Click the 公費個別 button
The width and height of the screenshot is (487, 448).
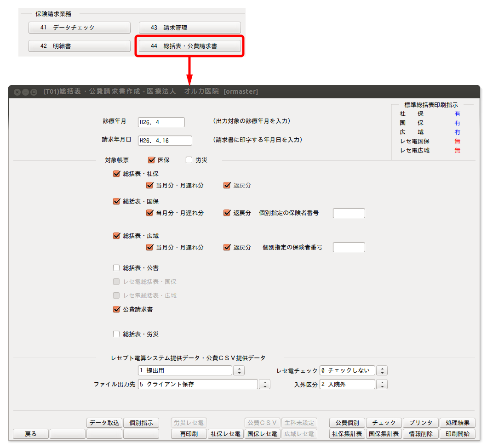pos(347,423)
